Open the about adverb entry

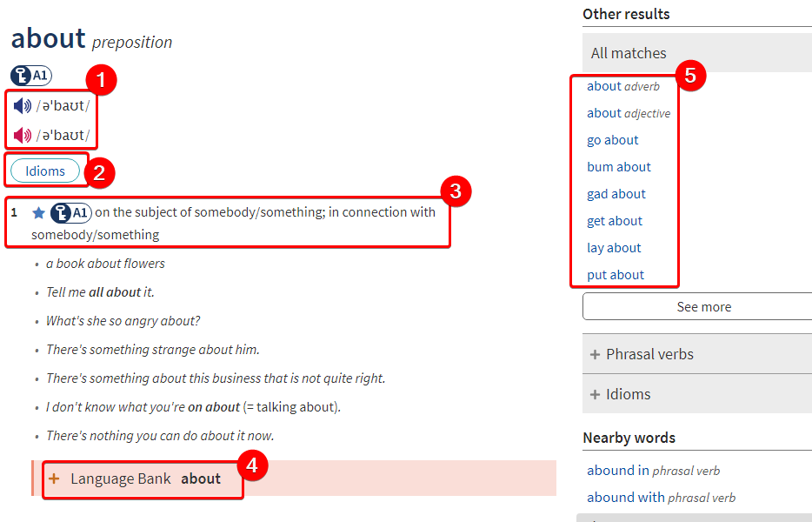click(623, 87)
